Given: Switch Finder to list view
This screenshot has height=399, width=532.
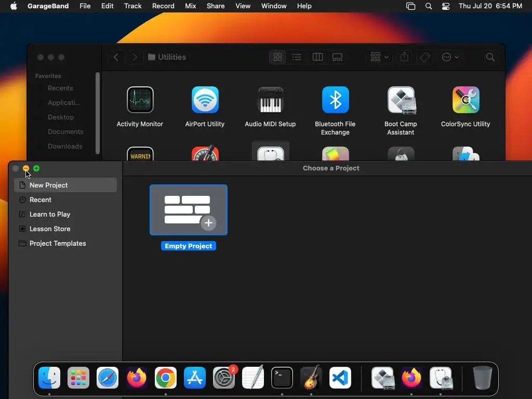Looking at the screenshot, I should coord(297,57).
